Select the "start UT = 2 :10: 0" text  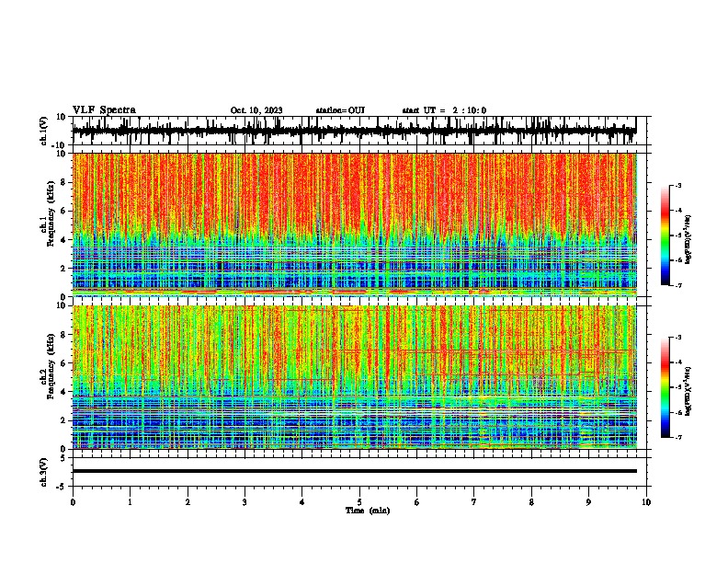[x=444, y=110]
